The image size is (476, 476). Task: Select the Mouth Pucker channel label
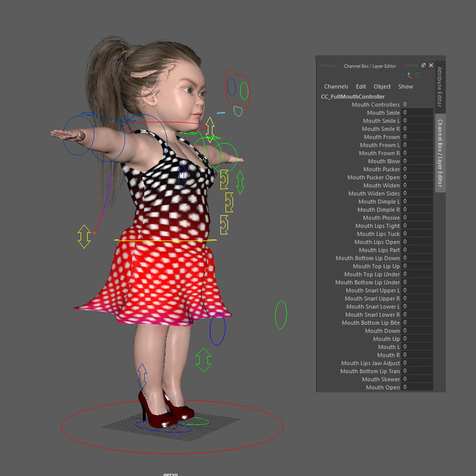(x=382, y=169)
